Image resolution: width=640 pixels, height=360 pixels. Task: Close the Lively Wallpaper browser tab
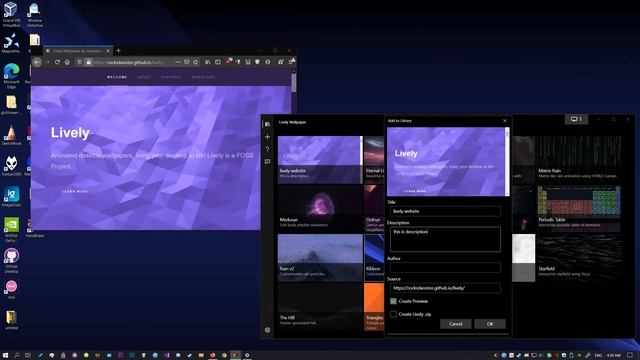108,51
